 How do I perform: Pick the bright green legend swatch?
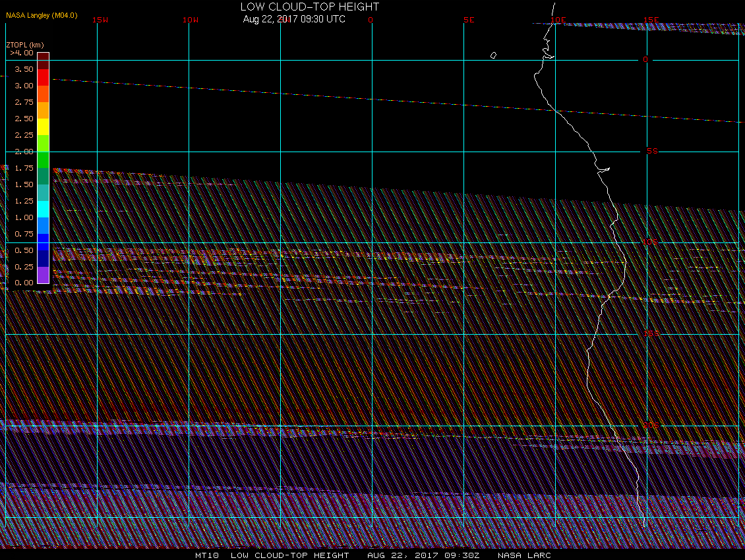(44, 159)
